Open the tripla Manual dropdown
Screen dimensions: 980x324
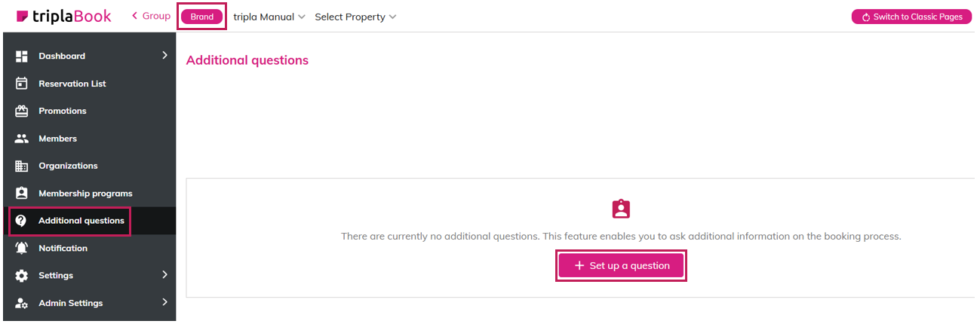(269, 17)
